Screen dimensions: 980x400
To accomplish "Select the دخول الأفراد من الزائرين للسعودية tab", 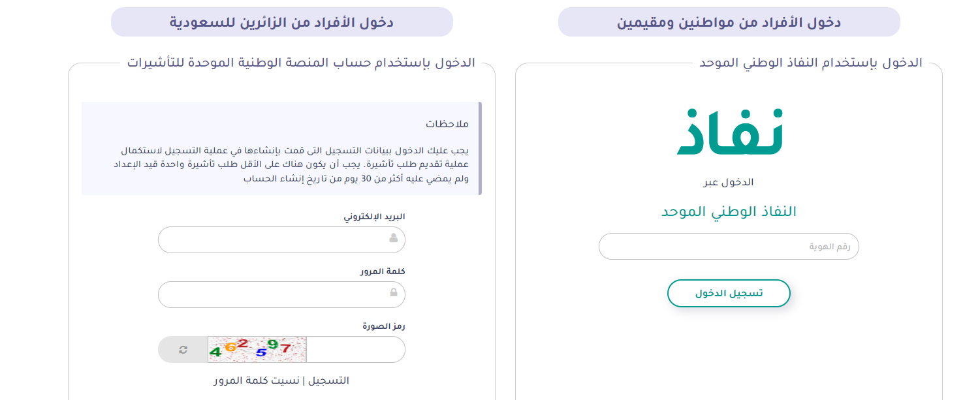I will 281,22.
